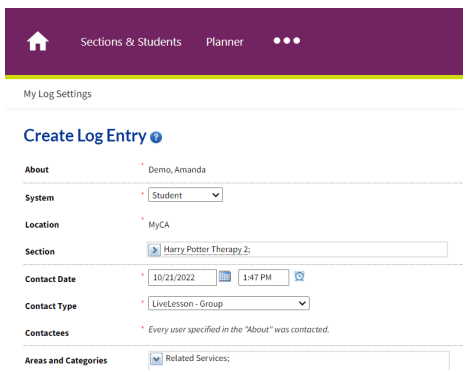
Task: Click the MyCA location value
Action: (159, 225)
